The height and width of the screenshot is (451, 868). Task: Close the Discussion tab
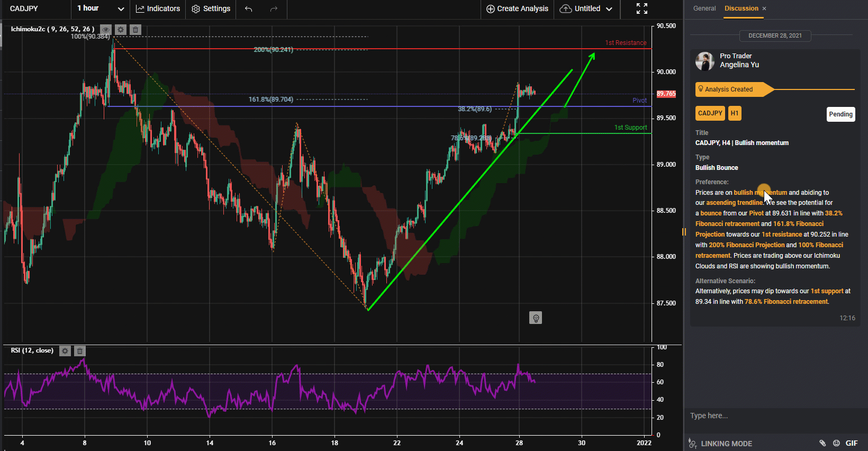(764, 8)
